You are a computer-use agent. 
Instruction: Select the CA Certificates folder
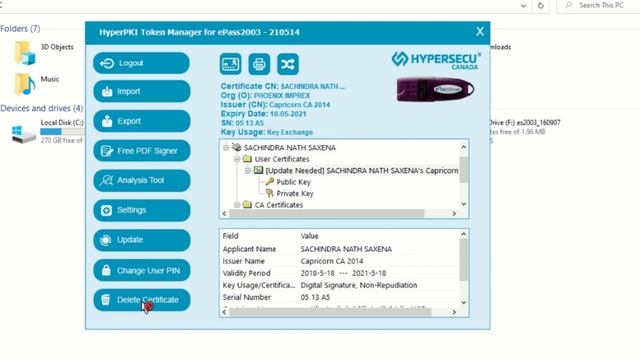coord(279,204)
